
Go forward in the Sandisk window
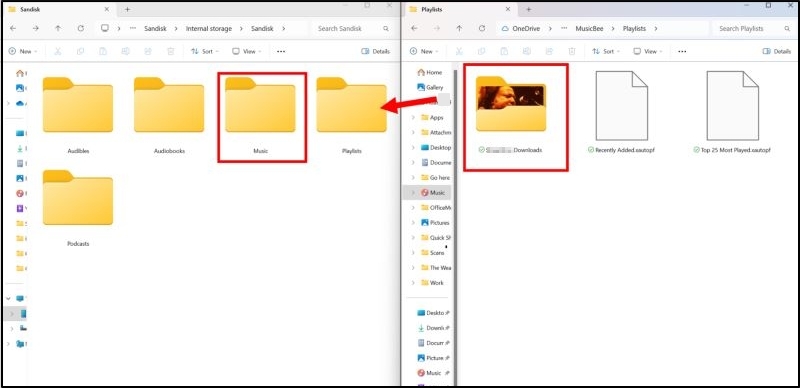[35, 29]
